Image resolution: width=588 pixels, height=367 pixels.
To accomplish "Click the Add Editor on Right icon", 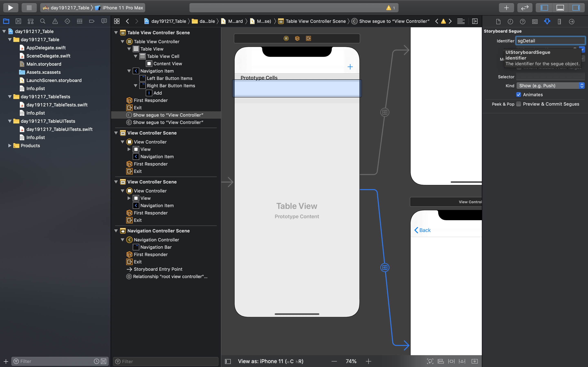I will (x=474, y=21).
